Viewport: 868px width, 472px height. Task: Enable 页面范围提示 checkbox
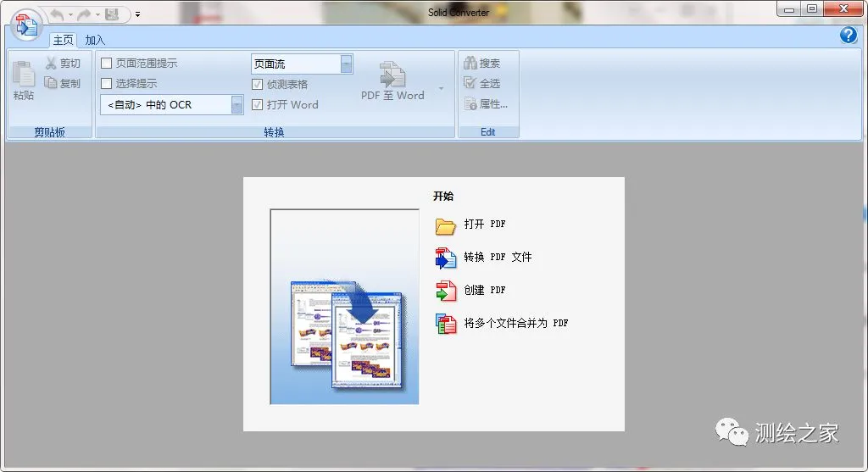pos(106,63)
